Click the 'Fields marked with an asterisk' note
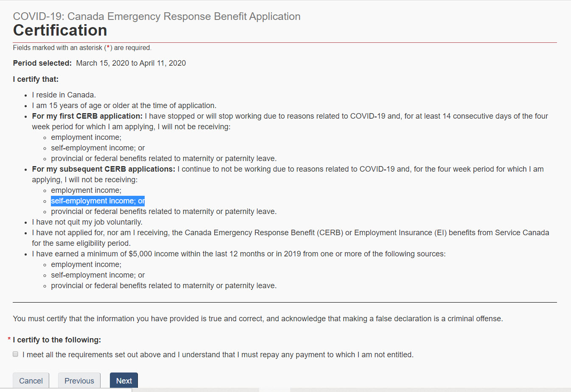Image resolution: width=571 pixels, height=392 pixels. click(82, 48)
